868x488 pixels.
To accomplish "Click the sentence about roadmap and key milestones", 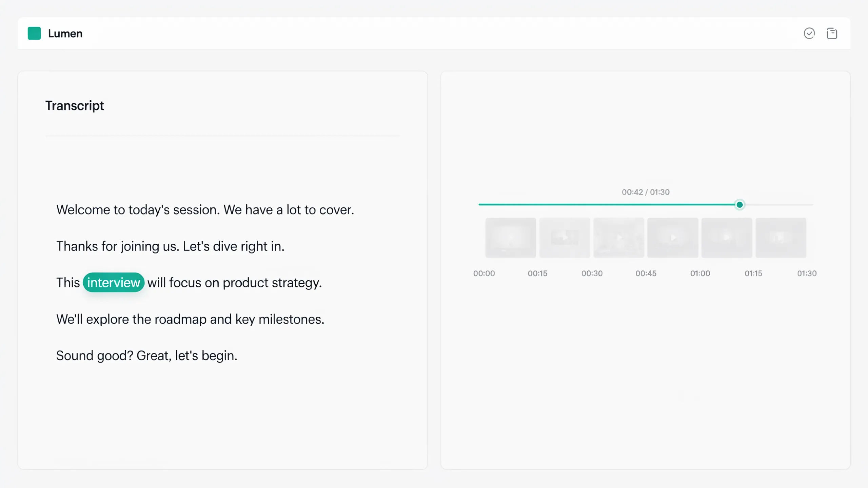I will [x=190, y=319].
